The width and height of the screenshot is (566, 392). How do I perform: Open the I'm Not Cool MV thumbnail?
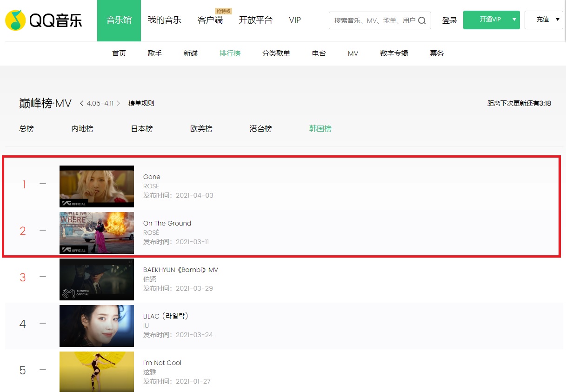[97, 372]
